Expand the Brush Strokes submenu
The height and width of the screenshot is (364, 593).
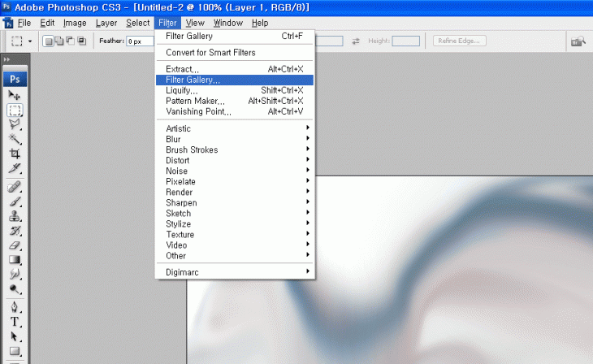coord(235,149)
